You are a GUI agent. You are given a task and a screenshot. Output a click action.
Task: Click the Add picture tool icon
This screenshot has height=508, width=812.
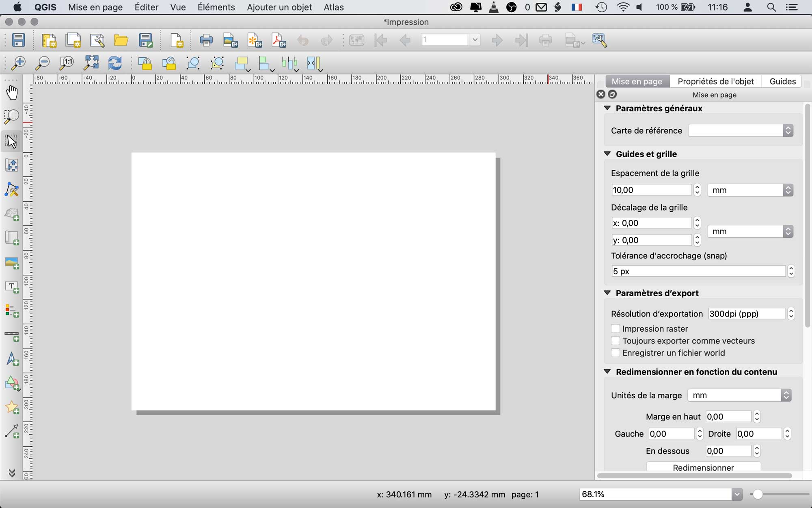pos(12,263)
